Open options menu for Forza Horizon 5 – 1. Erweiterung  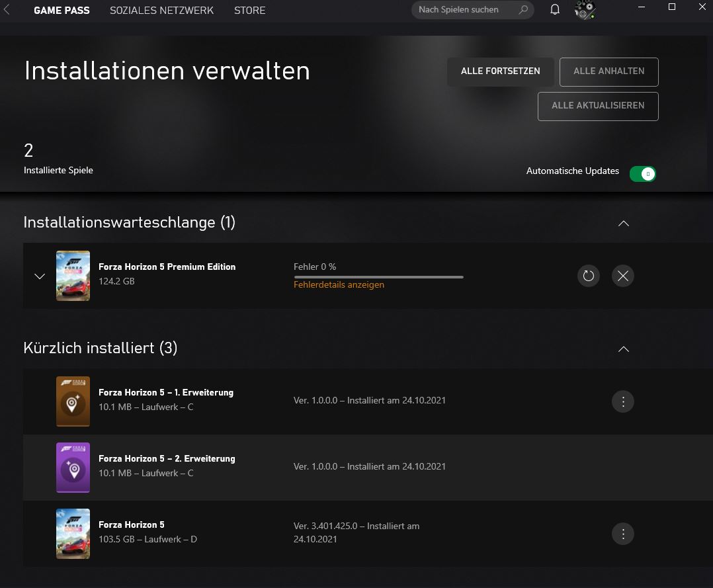pos(622,401)
